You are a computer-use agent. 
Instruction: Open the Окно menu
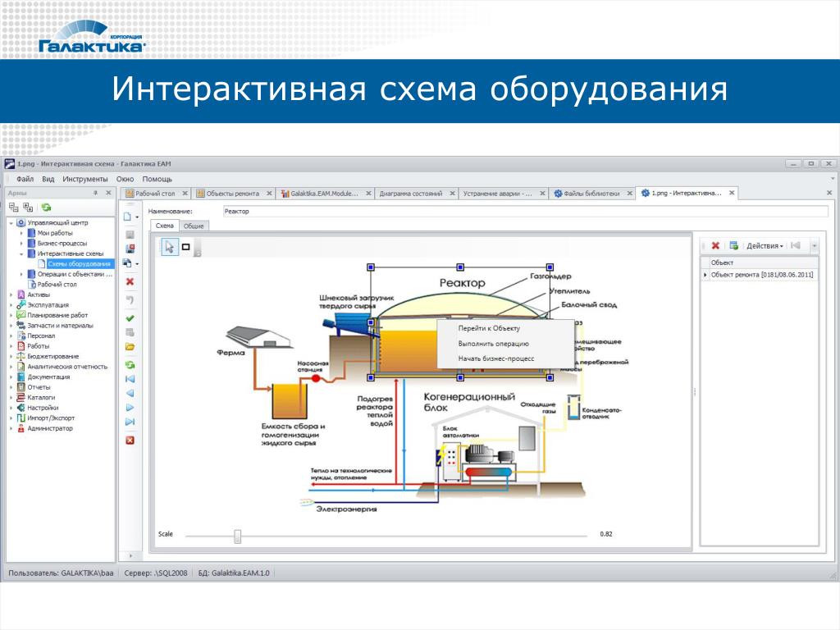[125, 179]
